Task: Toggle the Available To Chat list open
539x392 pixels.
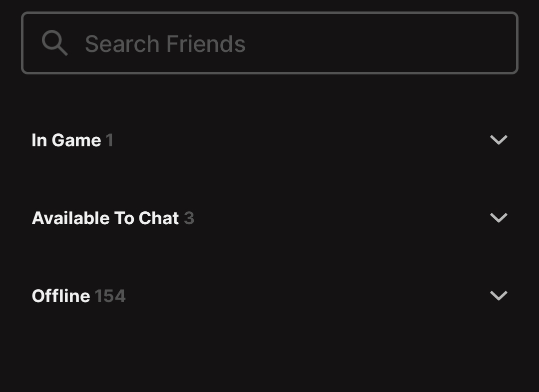Action: pyautogui.click(x=499, y=218)
